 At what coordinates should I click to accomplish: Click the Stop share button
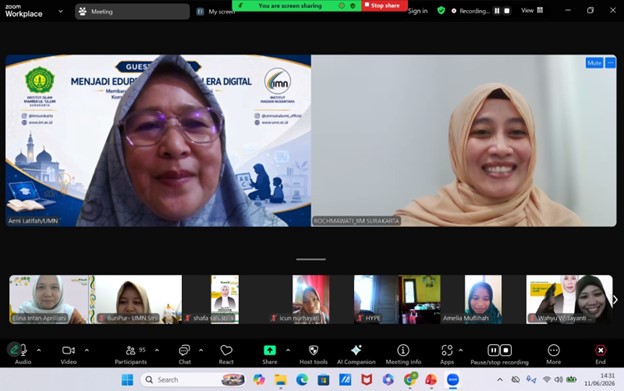coord(384,6)
